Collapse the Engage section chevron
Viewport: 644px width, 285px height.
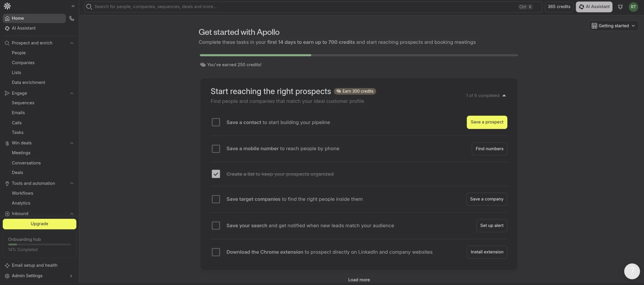(72, 93)
